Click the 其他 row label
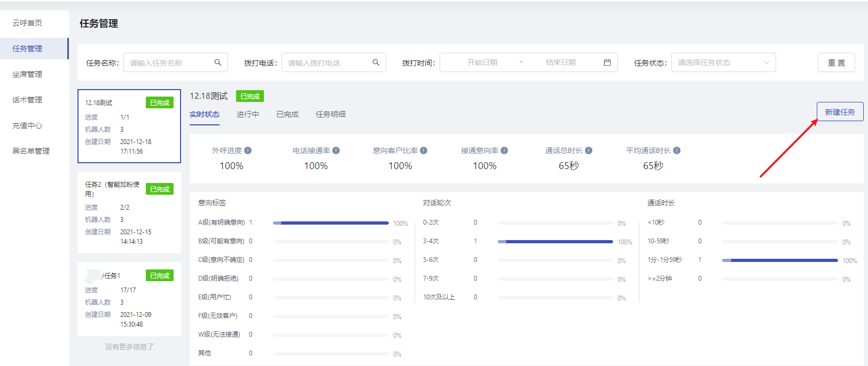868x366 pixels. pos(205,353)
